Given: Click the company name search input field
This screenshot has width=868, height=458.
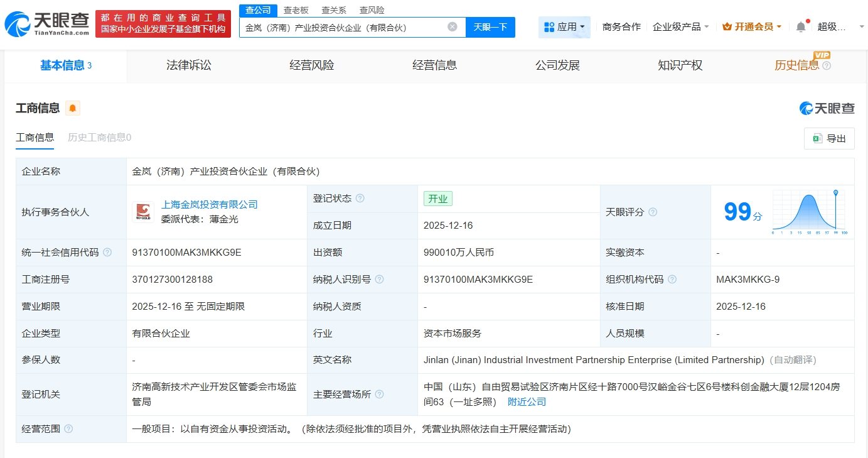Looking at the screenshot, I should tap(342, 27).
